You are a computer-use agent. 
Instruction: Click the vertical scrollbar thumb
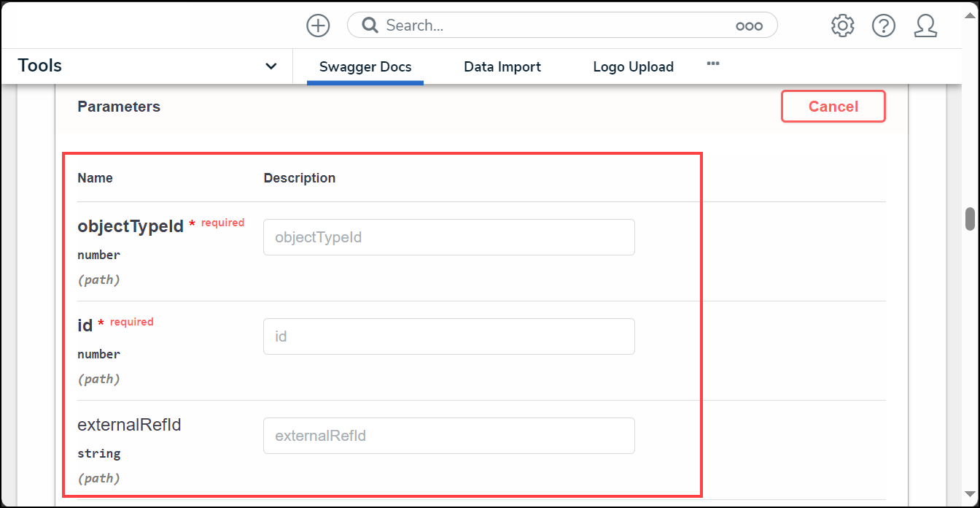(970, 219)
